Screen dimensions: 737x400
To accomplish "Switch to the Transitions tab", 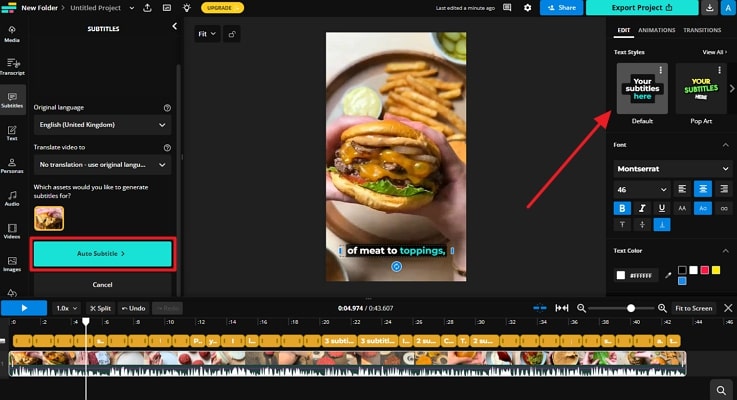I will click(709, 30).
